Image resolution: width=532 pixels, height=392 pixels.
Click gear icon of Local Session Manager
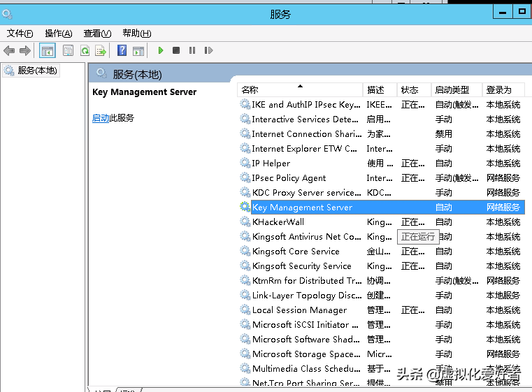click(x=245, y=310)
